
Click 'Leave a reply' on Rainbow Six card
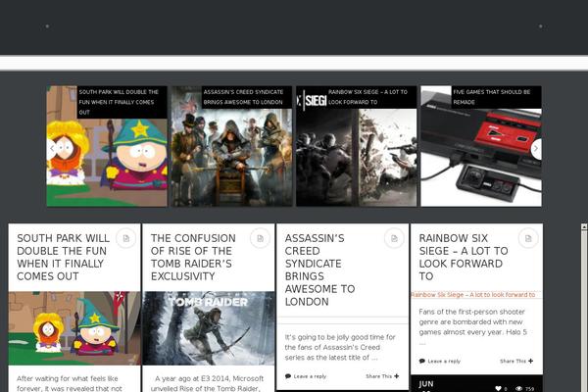[444, 362]
